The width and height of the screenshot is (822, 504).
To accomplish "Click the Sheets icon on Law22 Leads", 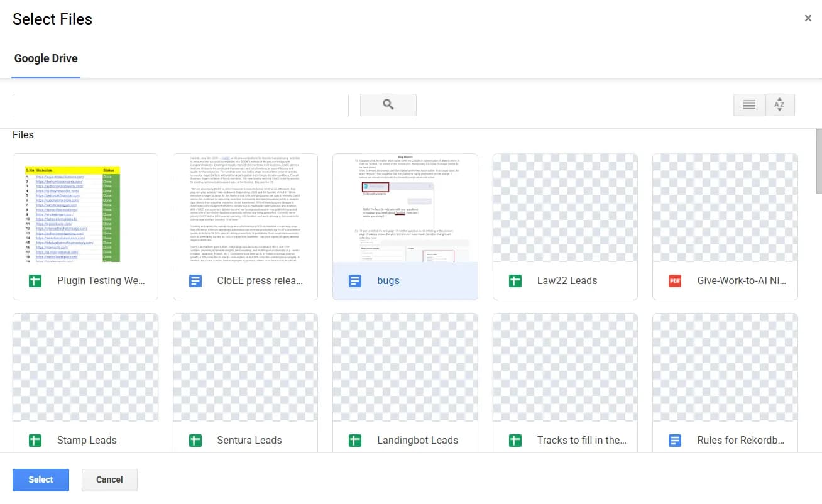I will click(x=515, y=282).
